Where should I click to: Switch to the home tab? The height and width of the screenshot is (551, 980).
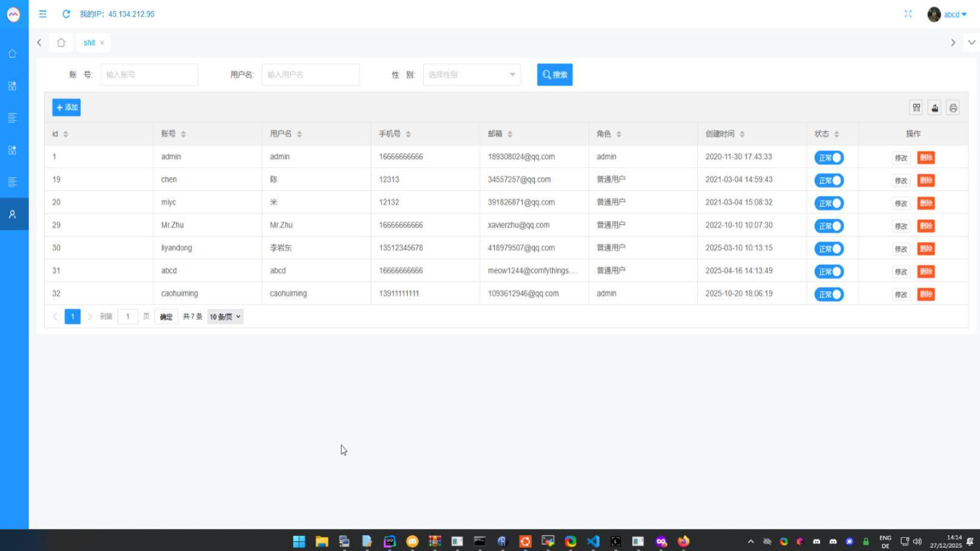click(x=61, y=43)
